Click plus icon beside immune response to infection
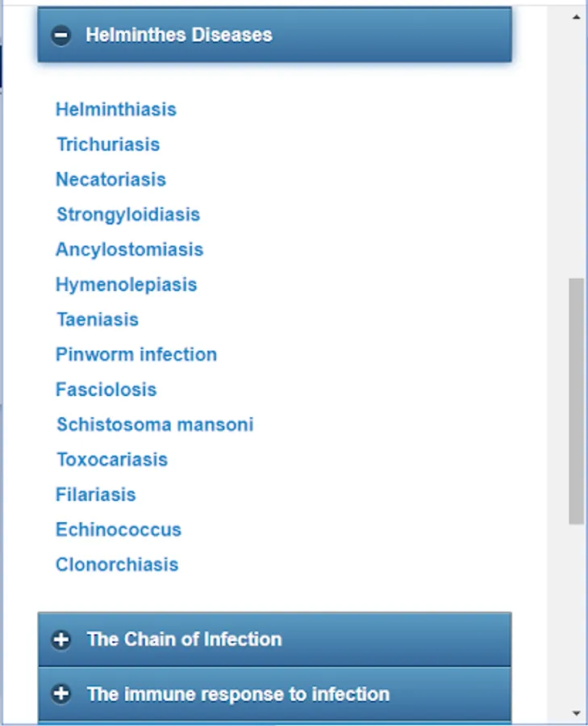The image size is (588, 726). (x=61, y=695)
